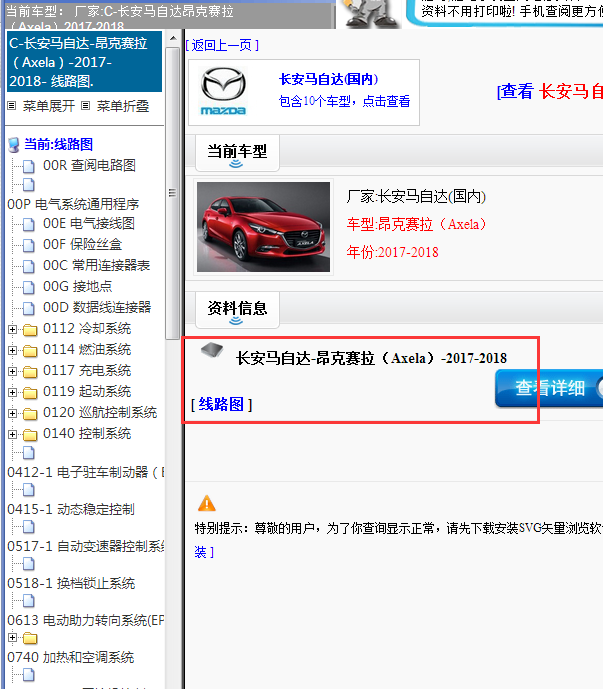
Task: Click the page icon under 0740 加热和空调系统
Action: click(x=29, y=674)
